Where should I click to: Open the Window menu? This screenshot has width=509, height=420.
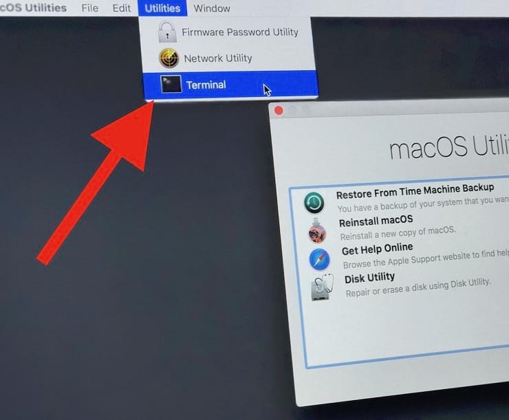pos(212,8)
